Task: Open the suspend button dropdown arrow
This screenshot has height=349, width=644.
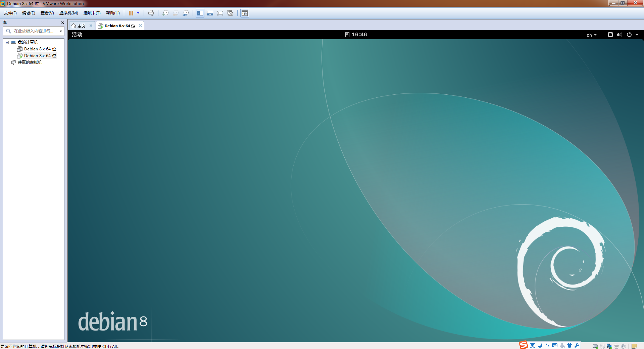Action: point(138,13)
